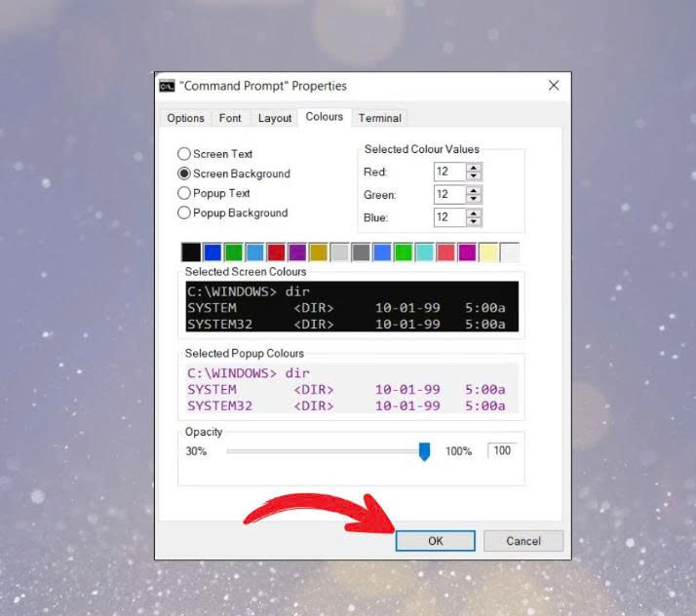Decrease the Green value with down arrow
Image resolution: width=696 pixels, height=616 pixels.
[x=474, y=199]
